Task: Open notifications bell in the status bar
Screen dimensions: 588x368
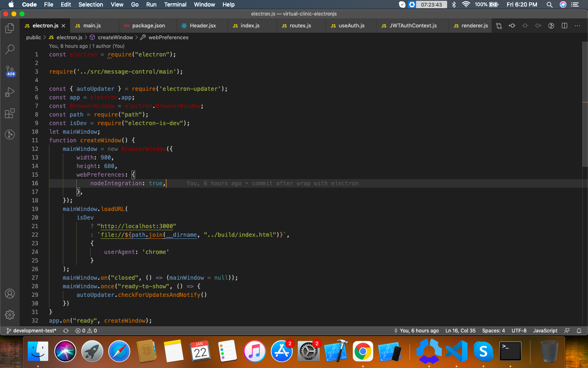Action: pyautogui.click(x=579, y=330)
